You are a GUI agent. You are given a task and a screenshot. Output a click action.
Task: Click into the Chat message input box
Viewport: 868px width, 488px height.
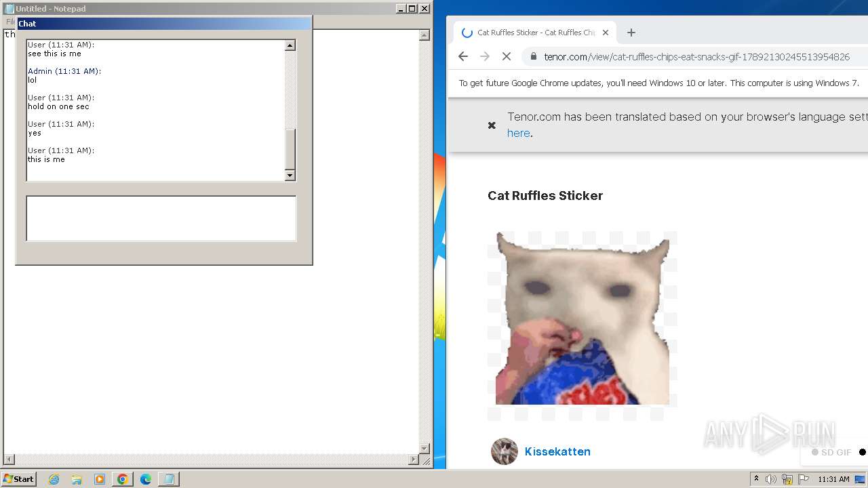tap(161, 218)
